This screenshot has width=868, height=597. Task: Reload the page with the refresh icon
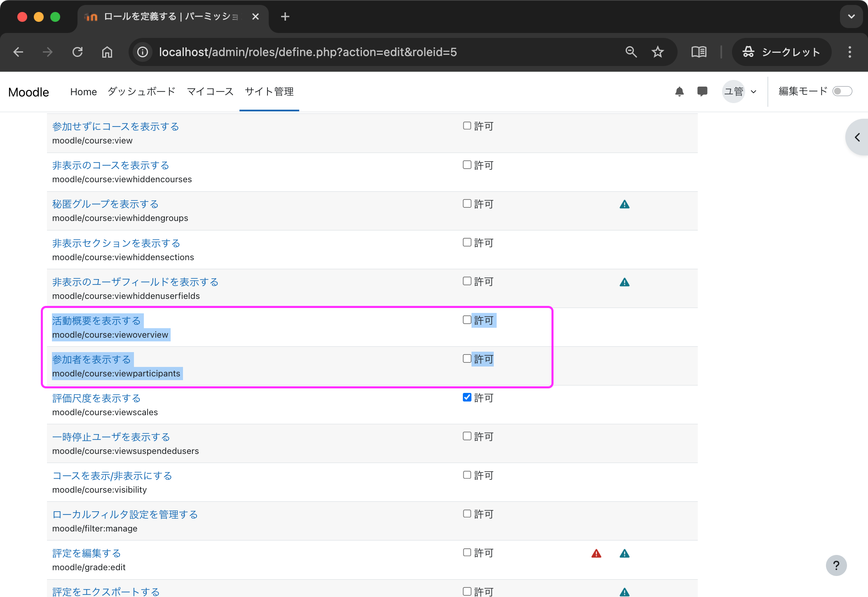[x=78, y=52]
